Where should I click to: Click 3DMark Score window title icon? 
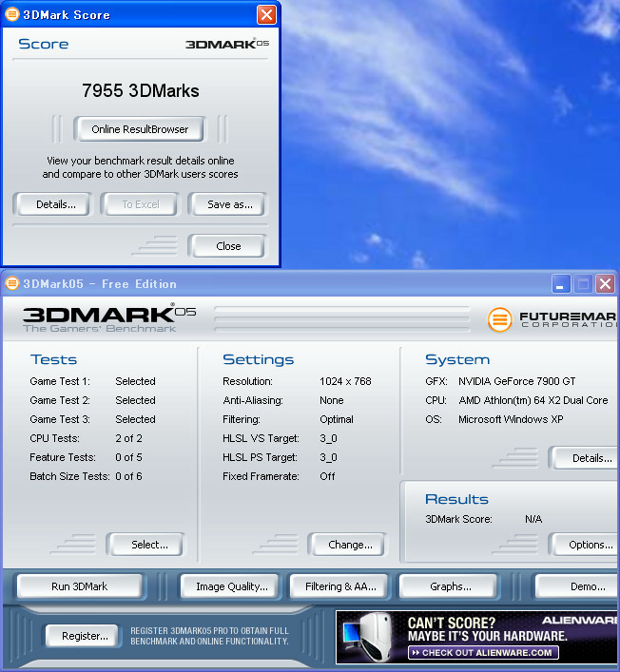pos(12,14)
